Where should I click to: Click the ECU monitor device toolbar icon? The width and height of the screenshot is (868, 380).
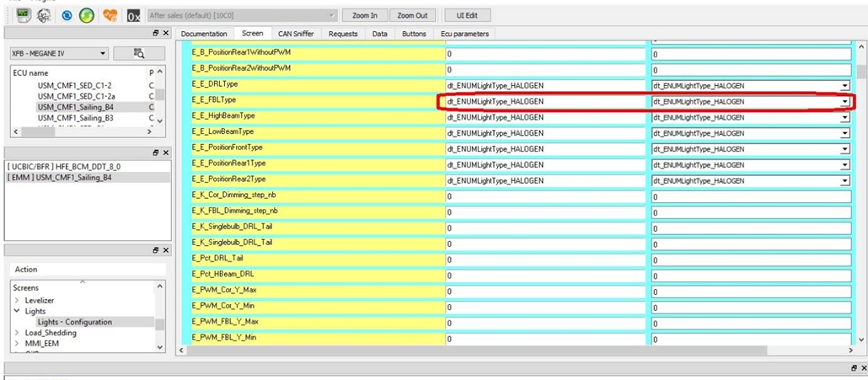(24, 15)
